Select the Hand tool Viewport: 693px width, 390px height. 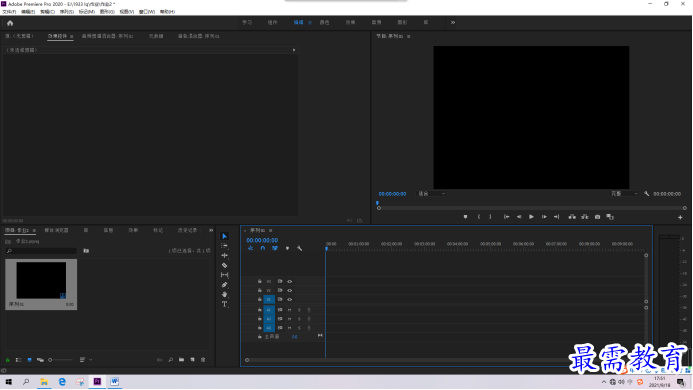pos(225,294)
